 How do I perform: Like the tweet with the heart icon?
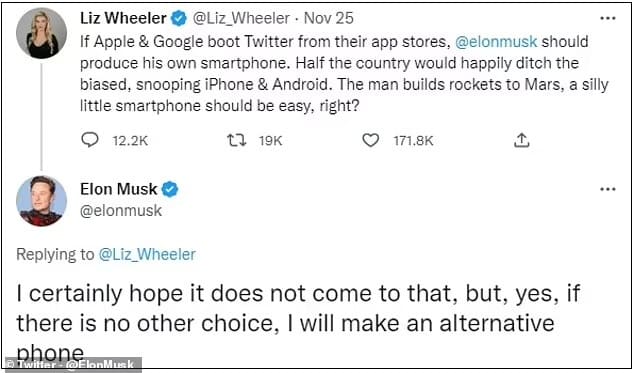pyautogui.click(x=370, y=140)
